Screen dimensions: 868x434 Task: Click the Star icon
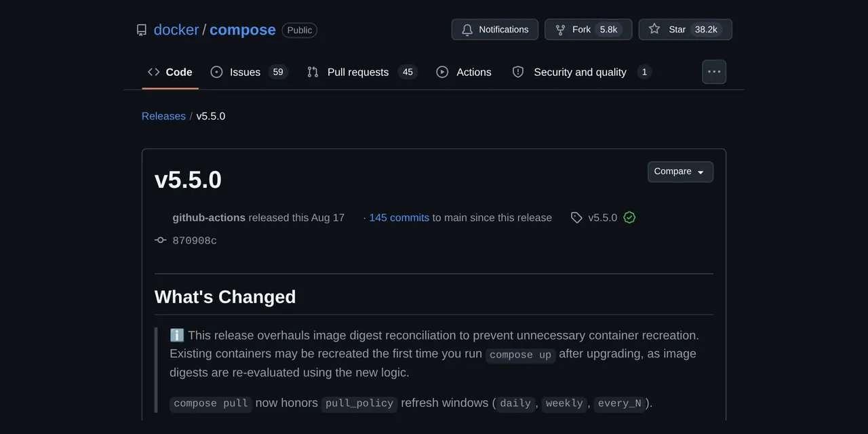654,29
